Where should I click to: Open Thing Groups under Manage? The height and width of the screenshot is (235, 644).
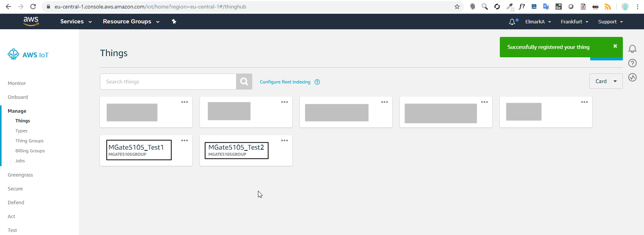(x=30, y=141)
